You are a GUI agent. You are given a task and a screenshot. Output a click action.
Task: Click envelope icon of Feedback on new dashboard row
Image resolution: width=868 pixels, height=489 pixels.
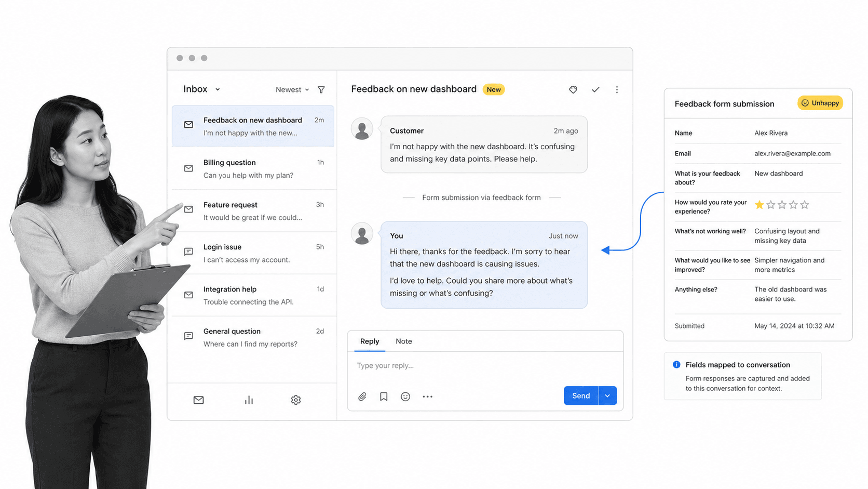tap(188, 125)
